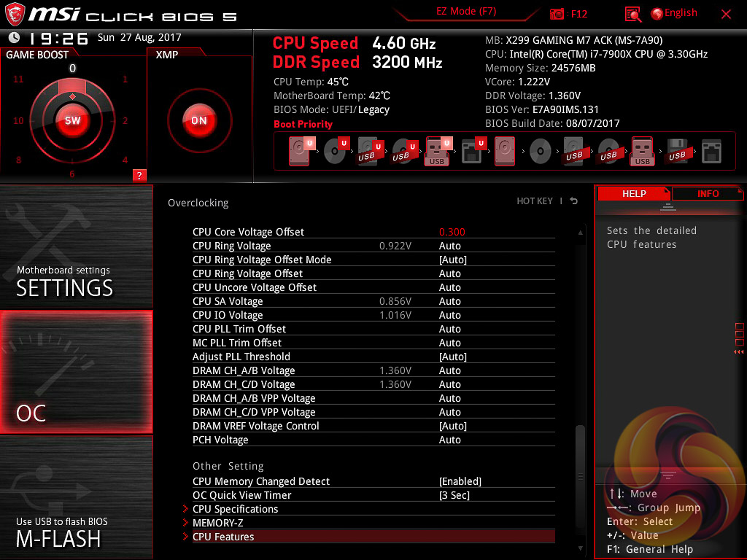Click the back arrow next to HOT KEY
Viewport: 747px width, 560px height.
574,201
